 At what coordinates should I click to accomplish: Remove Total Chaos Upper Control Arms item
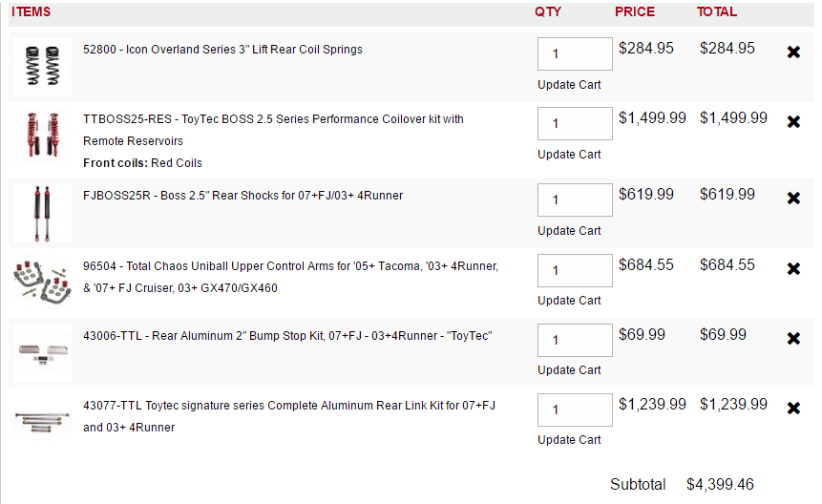[x=793, y=269]
